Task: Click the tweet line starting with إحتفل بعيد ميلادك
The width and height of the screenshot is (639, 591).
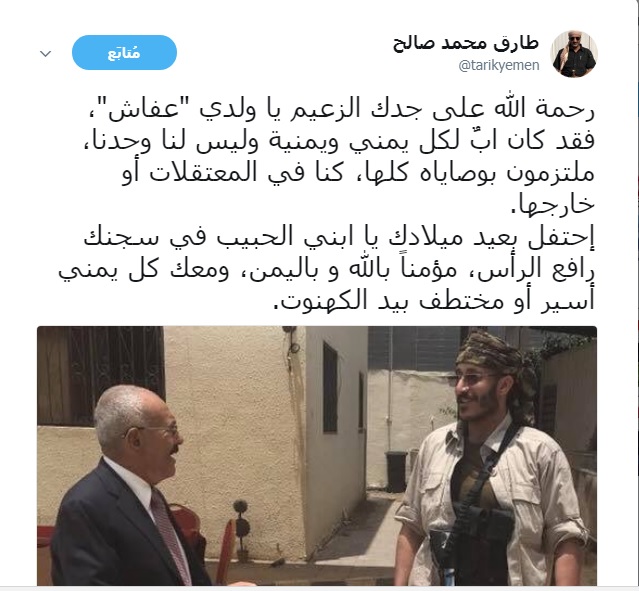Action: coord(339,238)
